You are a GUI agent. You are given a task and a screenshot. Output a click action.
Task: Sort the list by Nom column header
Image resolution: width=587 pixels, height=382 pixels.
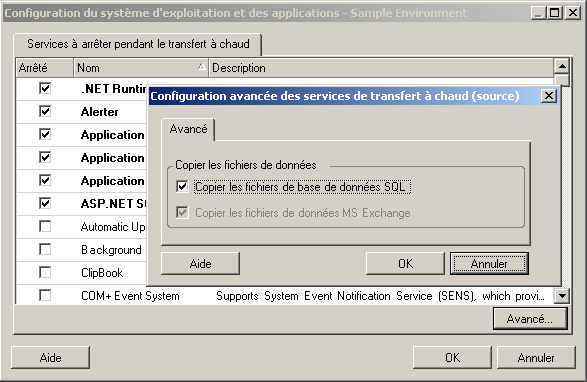click(141, 68)
